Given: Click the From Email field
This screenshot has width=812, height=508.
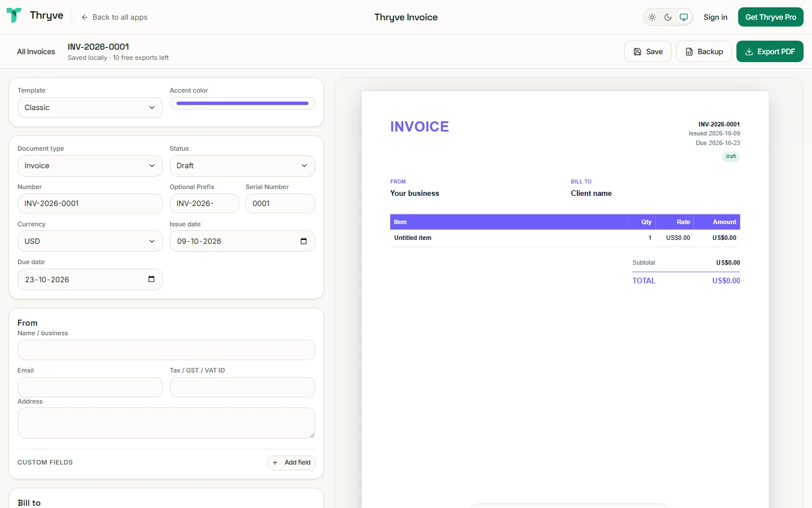Looking at the screenshot, I should pyautogui.click(x=90, y=387).
